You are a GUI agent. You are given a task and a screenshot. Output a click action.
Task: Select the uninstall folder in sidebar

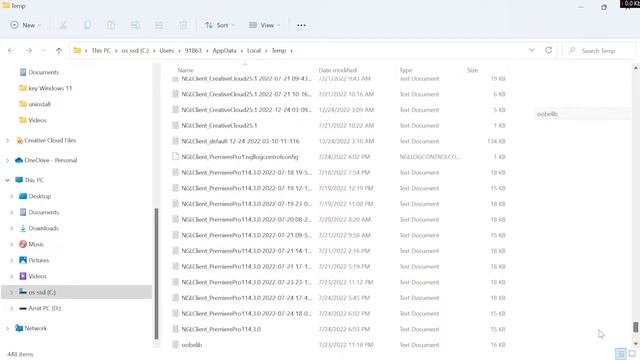pyautogui.click(x=39, y=104)
